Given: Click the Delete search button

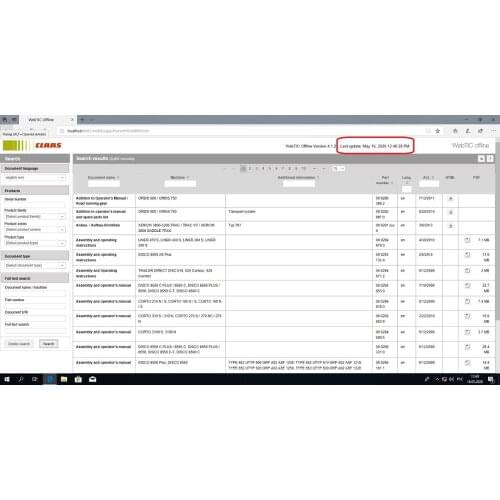Looking at the screenshot, I should pos(19,344).
